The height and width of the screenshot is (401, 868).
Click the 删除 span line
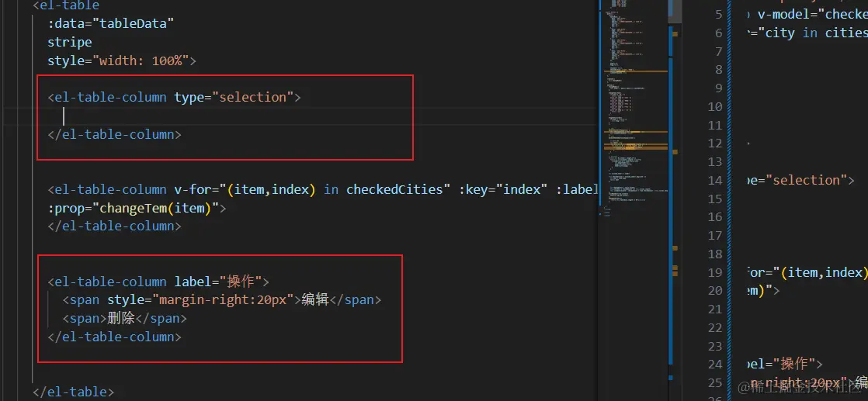pos(124,319)
